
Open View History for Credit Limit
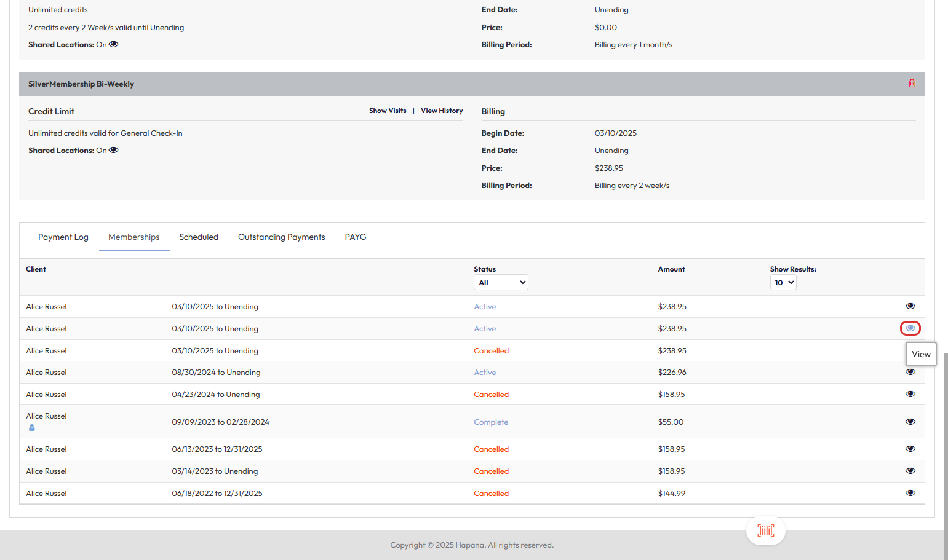(442, 111)
